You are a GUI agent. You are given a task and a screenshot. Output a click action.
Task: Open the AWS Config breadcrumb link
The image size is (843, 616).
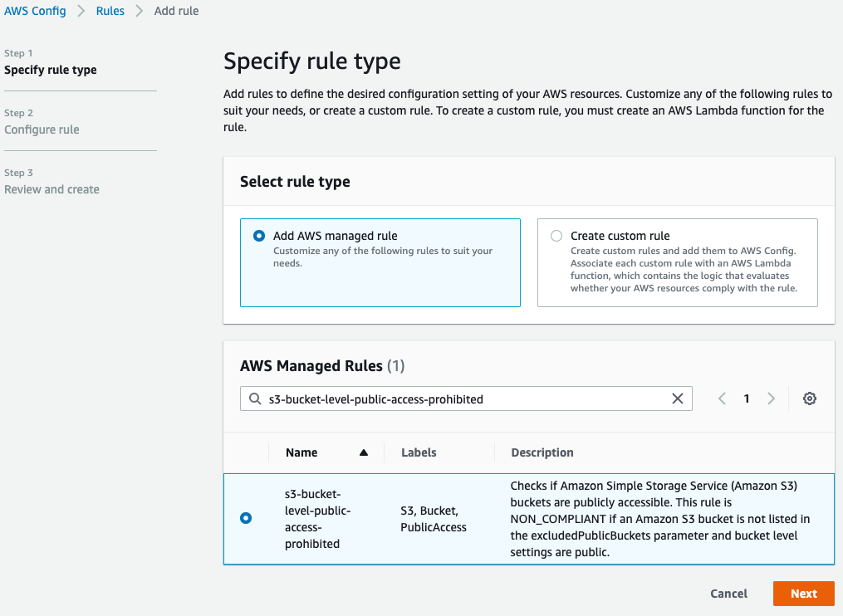click(35, 12)
